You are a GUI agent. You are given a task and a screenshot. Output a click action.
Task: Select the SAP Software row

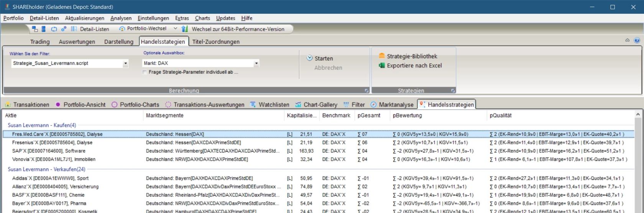[x=319, y=151]
